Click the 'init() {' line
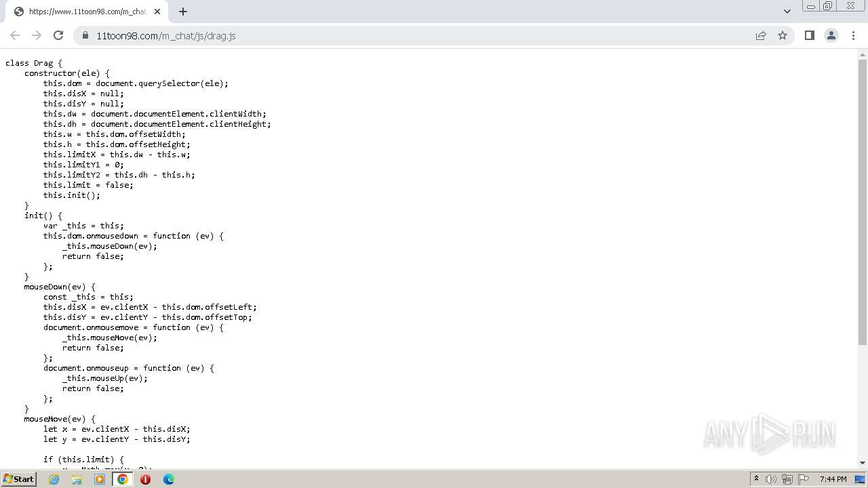 [43, 216]
